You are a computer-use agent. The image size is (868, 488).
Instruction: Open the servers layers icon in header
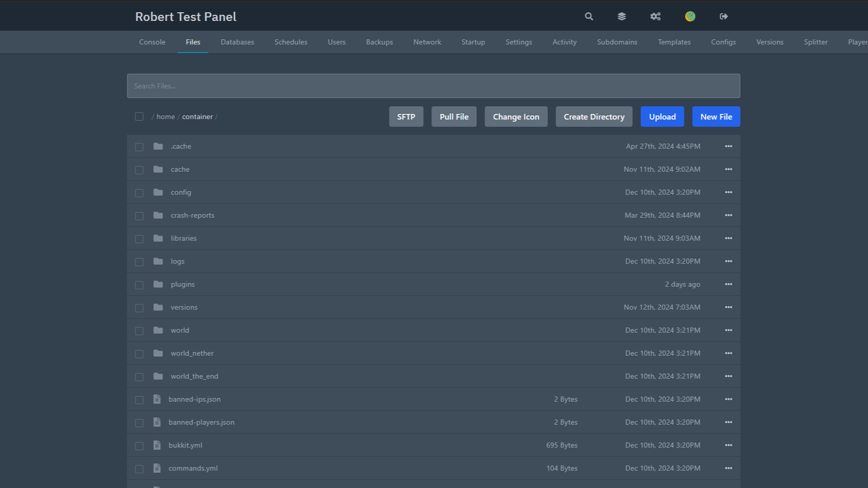pyautogui.click(x=622, y=16)
